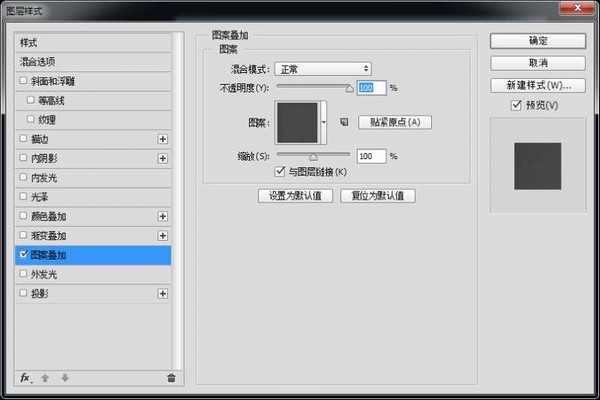Click the 缩放 percentage input field
Screen dimensions: 600x400
click(370, 156)
